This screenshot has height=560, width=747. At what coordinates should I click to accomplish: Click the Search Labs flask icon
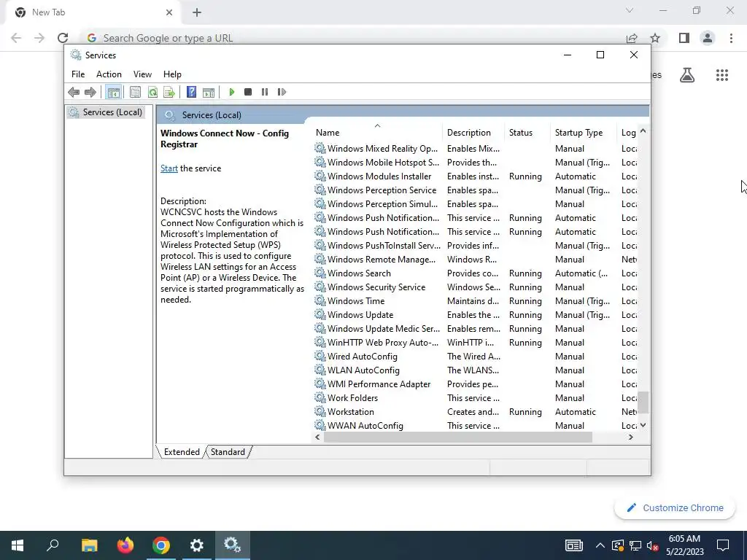pos(687,75)
